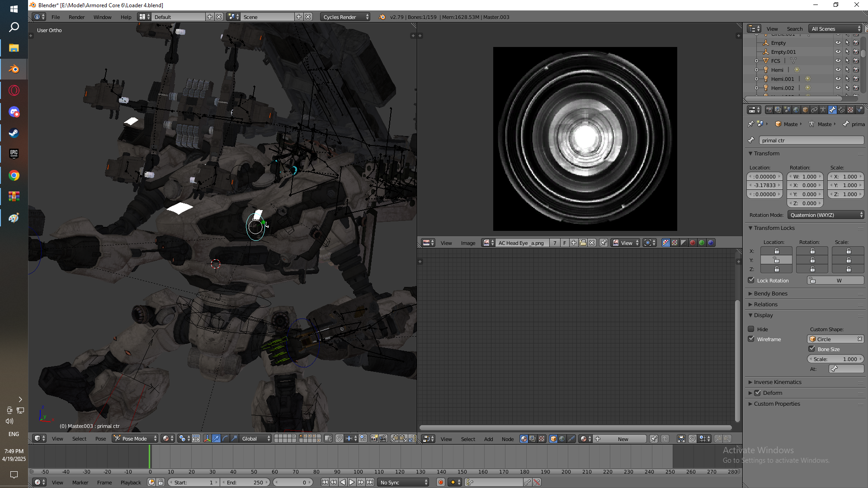Open the All Scenes outliner dropdown
The height and width of the screenshot is (488, 868).
click(x=835, y=28)
